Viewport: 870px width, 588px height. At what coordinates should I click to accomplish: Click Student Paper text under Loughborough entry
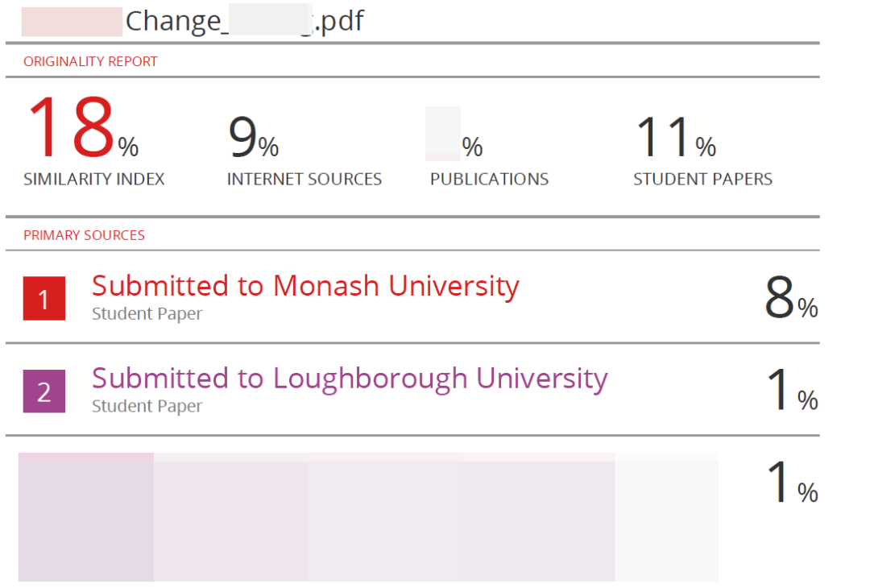click(147, 407)
